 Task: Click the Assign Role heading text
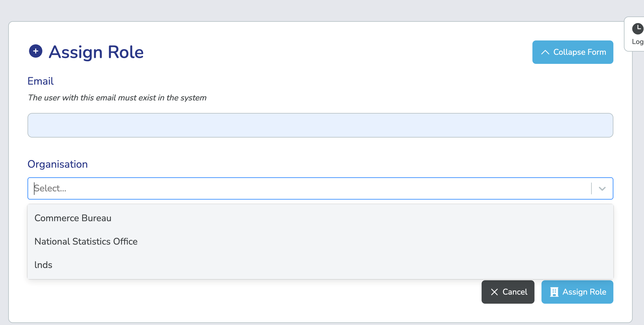(x=96, y=52)
